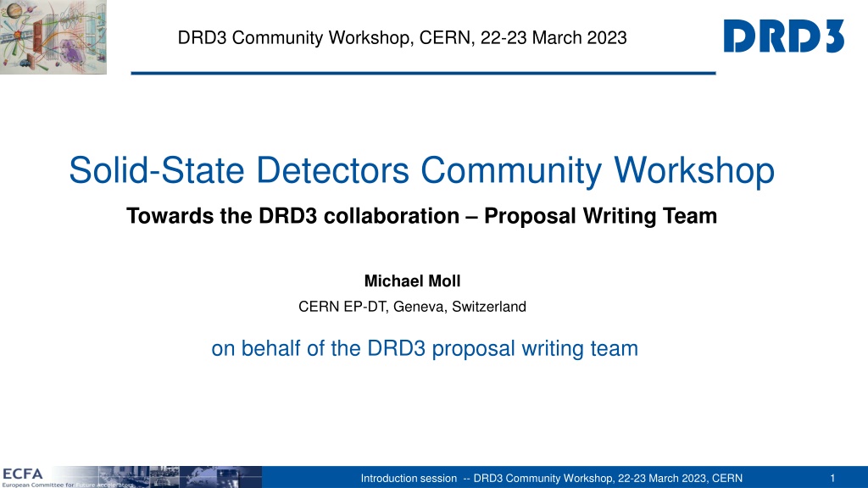Click the word Workshop in main title
Screen dimensions: 868x488
tap(694, 169)
